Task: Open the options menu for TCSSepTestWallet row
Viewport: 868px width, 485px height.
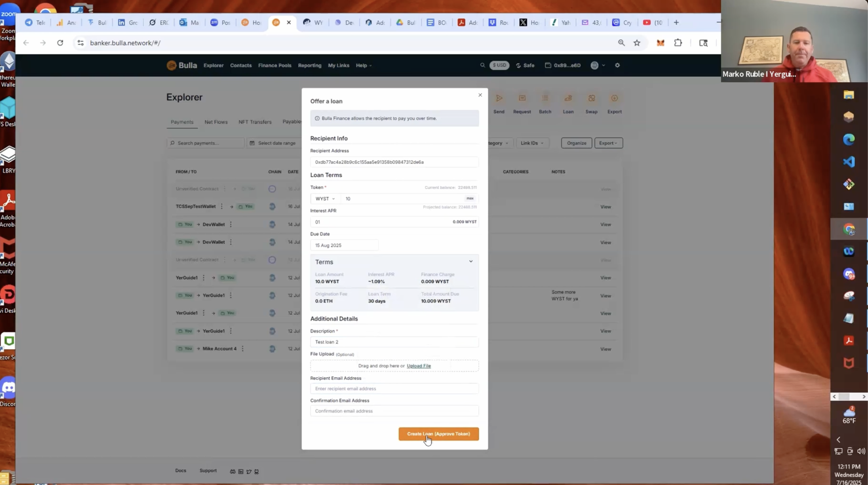Action: pyautogui.click(x=221, y=206)
